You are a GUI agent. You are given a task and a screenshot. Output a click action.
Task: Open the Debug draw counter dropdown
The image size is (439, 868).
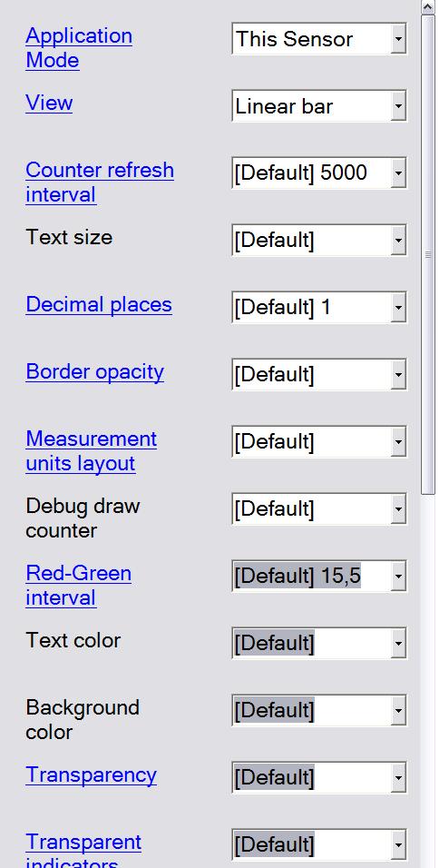coord(319,508)
